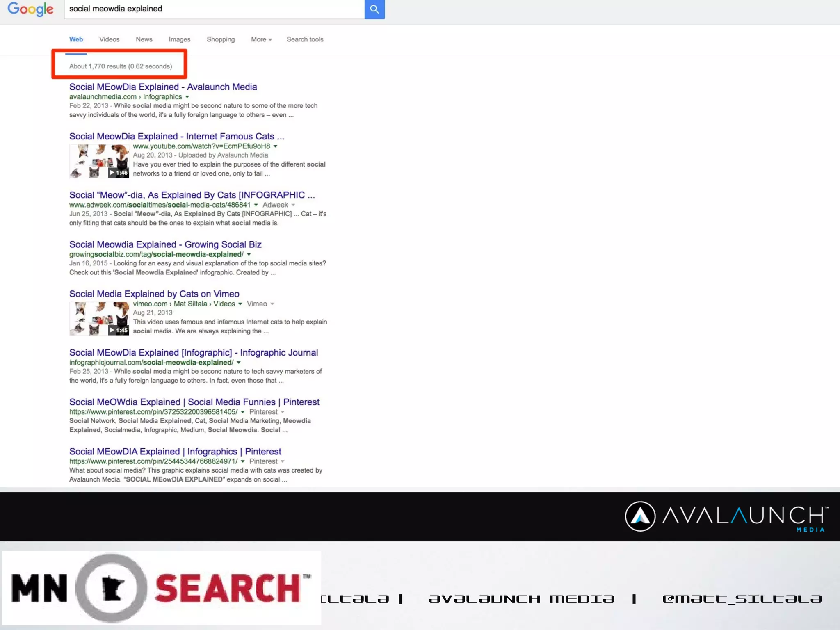Expand arrow next to avalaunchmedia.com Infographics URL
This screenshot has height=630, width=840.
point(187,97)
